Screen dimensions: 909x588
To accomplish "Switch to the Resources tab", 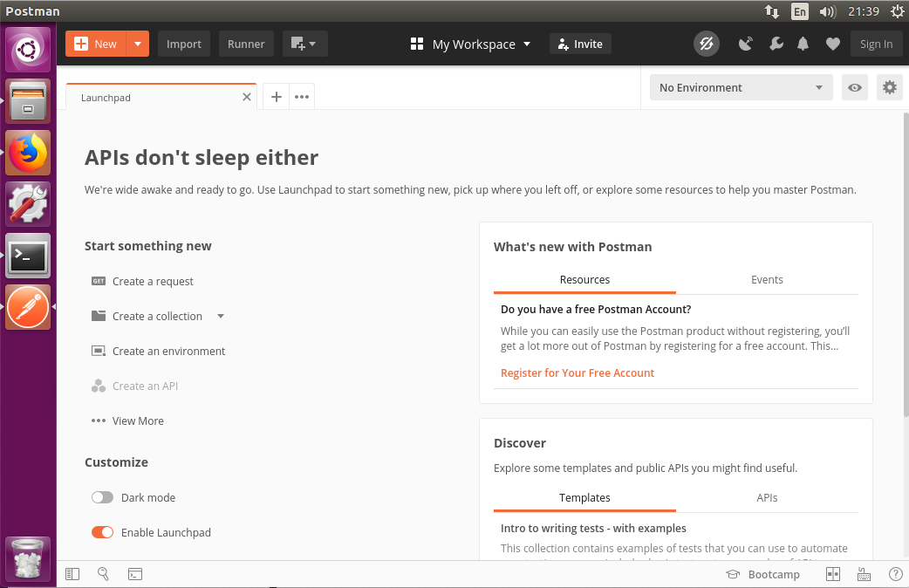I will [584, 279].
